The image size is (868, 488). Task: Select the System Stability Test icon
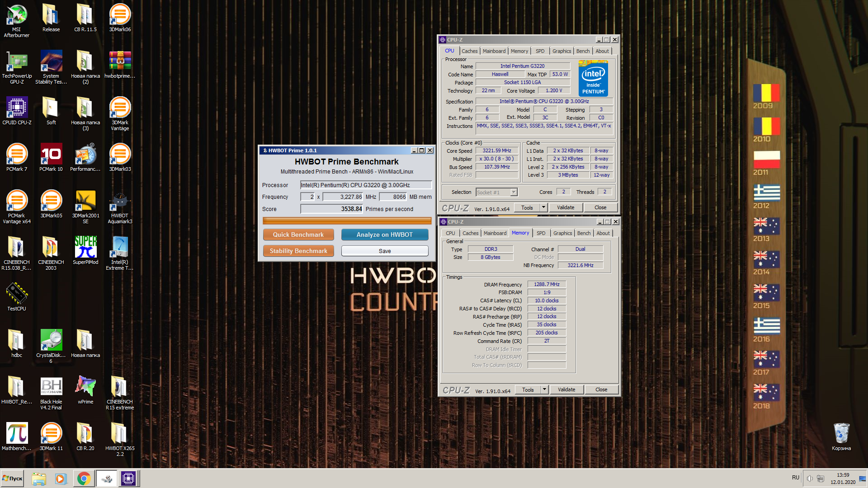[x=51, y=67]
